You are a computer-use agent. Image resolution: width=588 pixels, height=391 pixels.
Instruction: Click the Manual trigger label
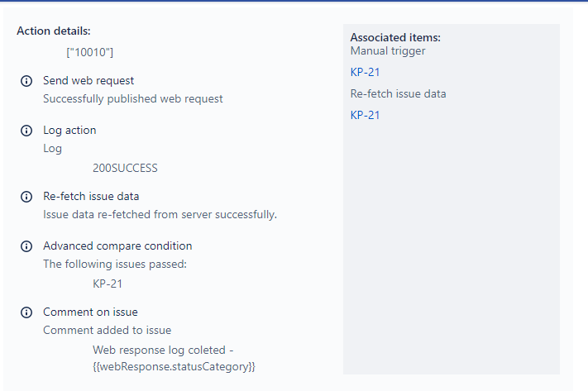tap(388, 50)
